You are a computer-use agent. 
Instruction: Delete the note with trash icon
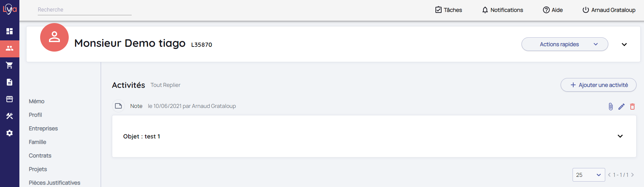(632, 107)
